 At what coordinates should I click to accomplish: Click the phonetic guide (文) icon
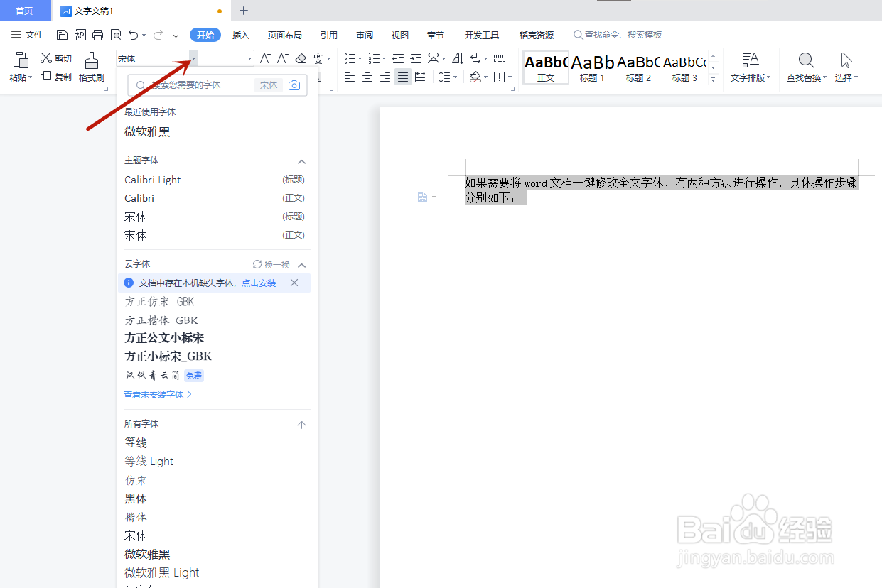point(318,58)
